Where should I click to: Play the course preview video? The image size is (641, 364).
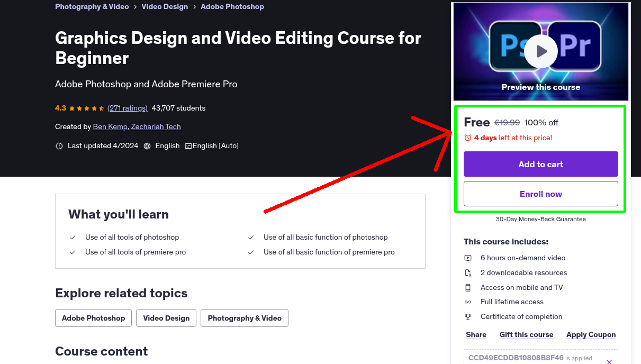pos(541,51)
